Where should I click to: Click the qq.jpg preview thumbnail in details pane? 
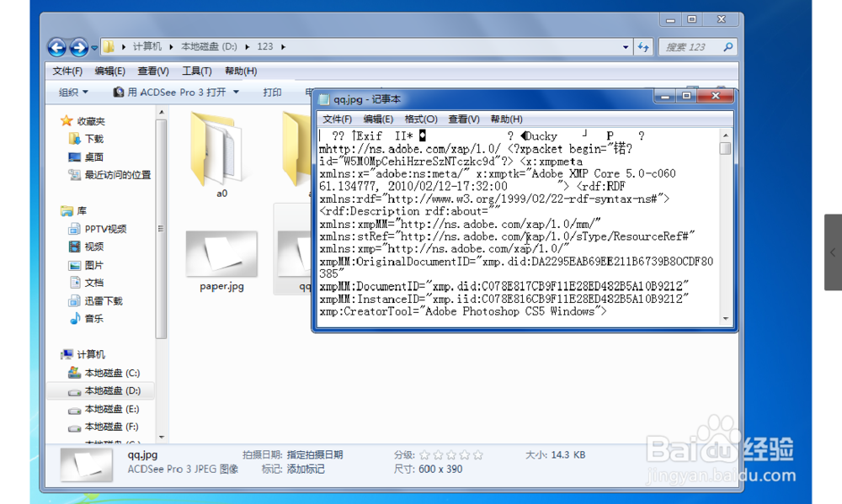(x=87, y=464)
